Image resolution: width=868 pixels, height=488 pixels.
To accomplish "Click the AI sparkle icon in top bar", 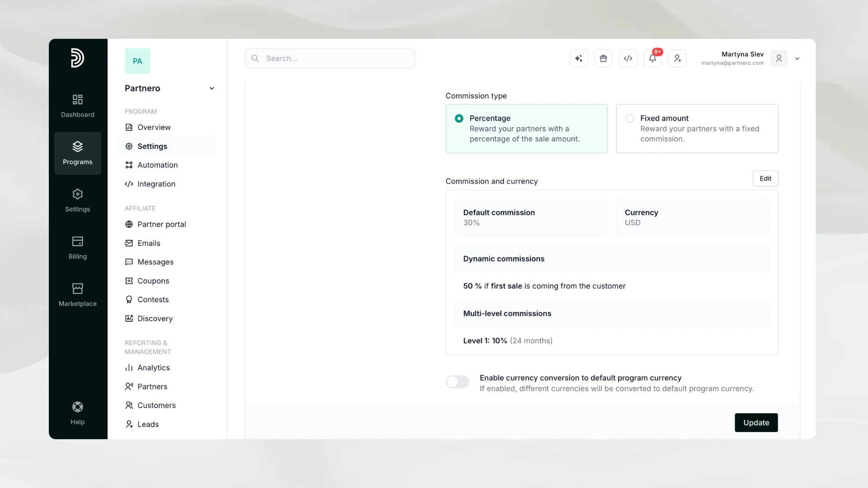I will tap(579, 58).
